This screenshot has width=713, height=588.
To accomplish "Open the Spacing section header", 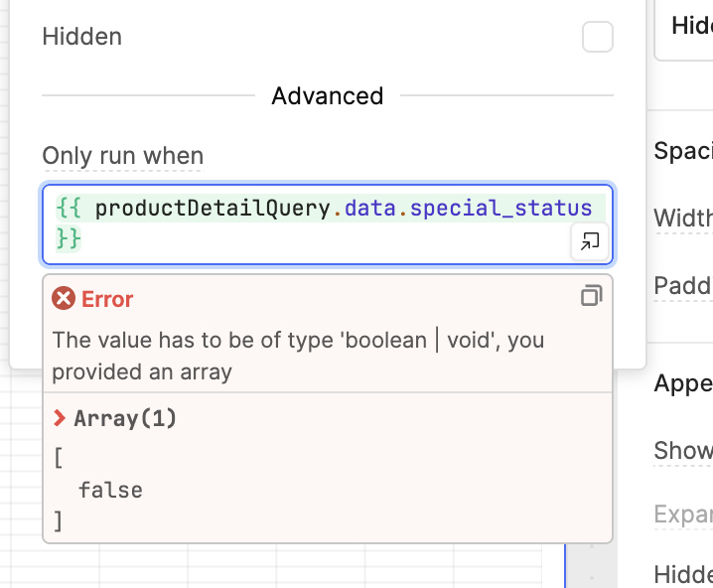I will tap(683, 151).
